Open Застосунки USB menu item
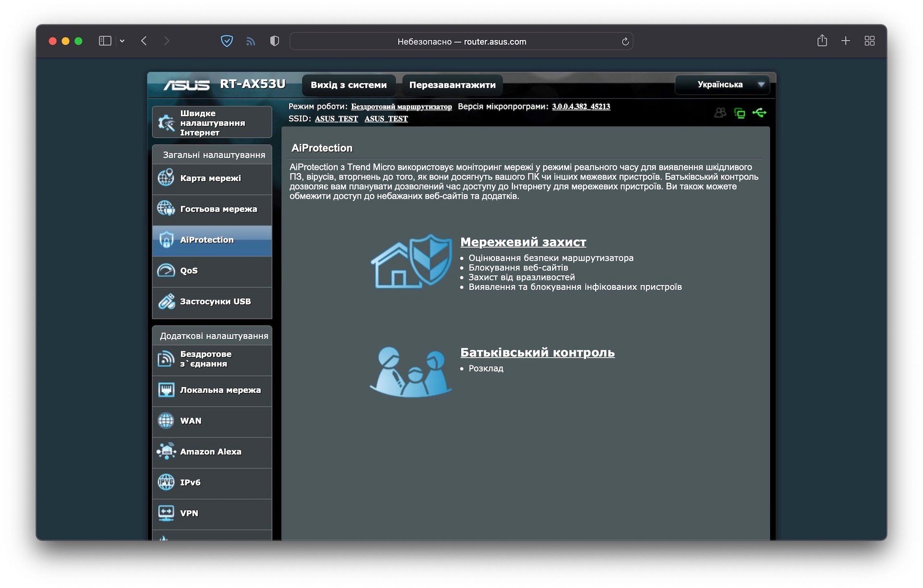 (x=212, y=303)
